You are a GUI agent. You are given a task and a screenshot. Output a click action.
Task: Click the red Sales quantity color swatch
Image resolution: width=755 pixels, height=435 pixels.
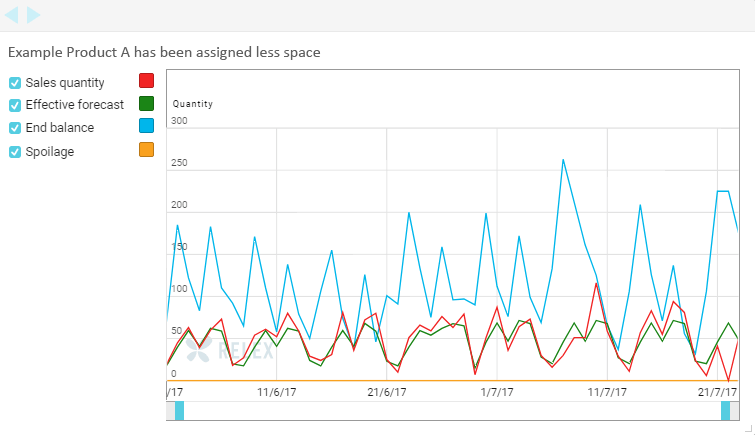coord(146,81)
